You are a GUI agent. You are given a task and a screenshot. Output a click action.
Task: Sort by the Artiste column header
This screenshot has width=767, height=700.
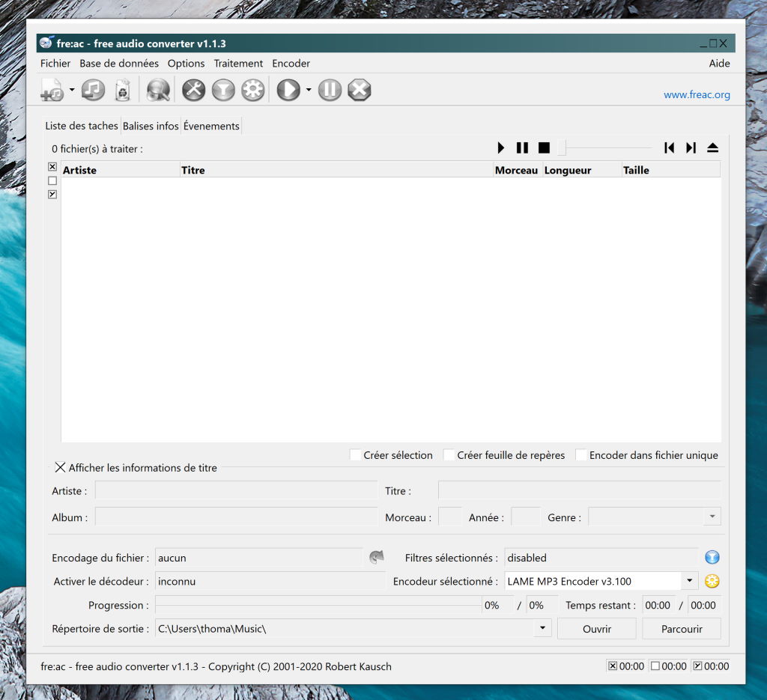pyautogui.click(x=121, y=170)
